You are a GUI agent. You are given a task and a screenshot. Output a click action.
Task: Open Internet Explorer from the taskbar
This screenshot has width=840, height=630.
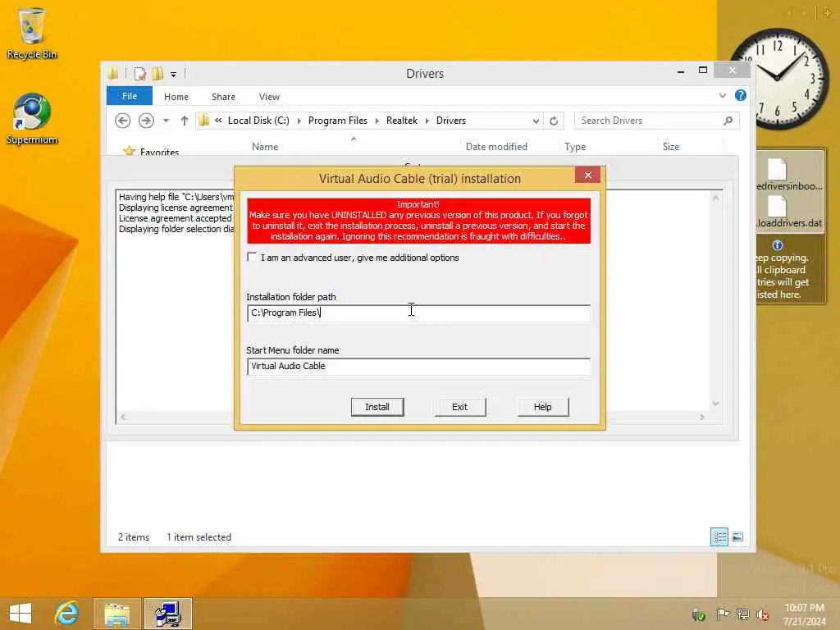click(67, 614)
